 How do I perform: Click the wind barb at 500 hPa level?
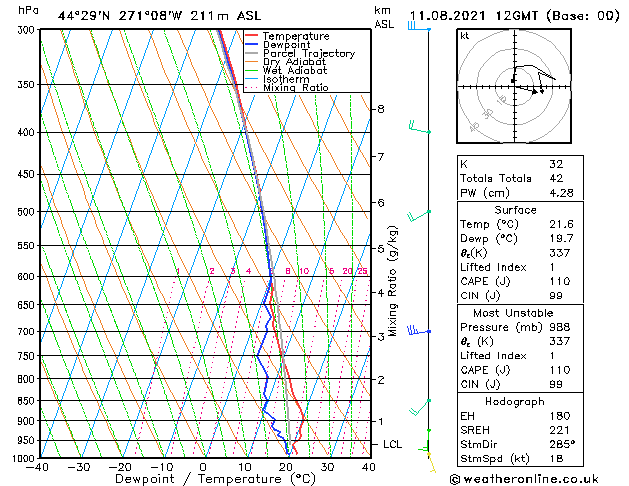[x=419, y=215]
